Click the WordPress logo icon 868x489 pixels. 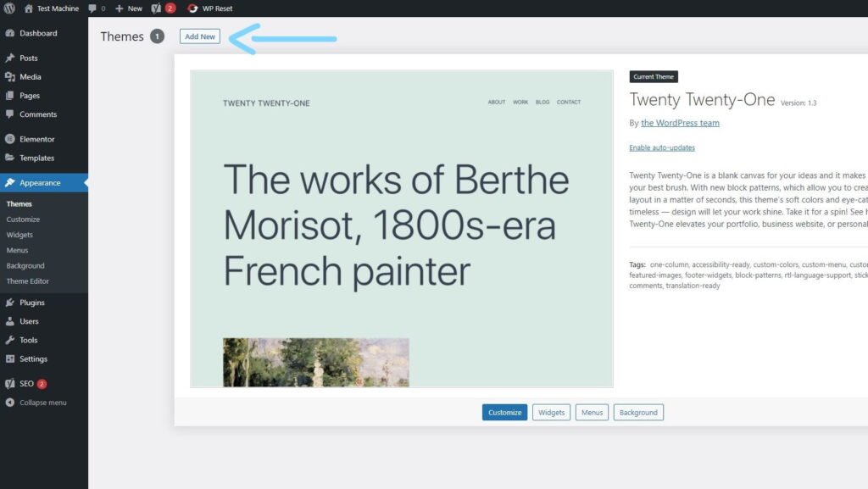pos(9,8)
